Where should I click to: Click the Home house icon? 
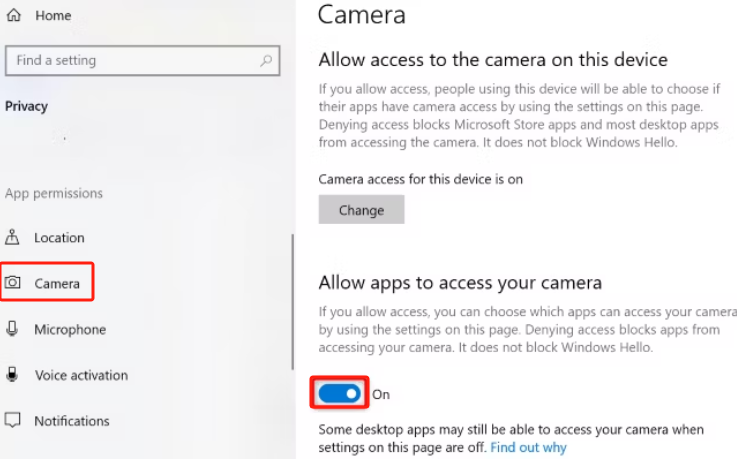[13, 16]
